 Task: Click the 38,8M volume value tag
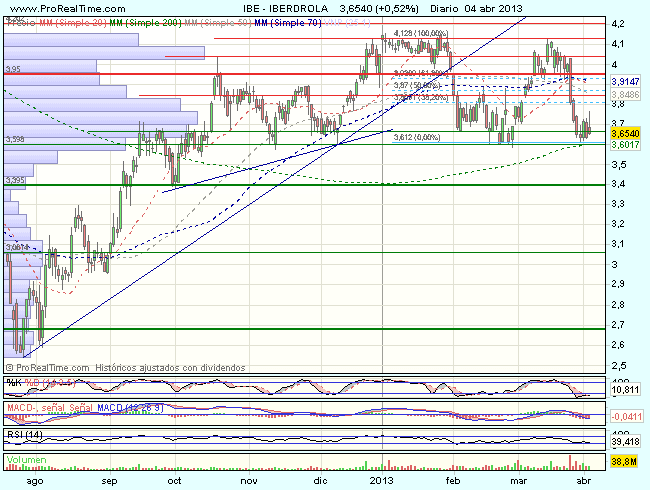(622, 462)
